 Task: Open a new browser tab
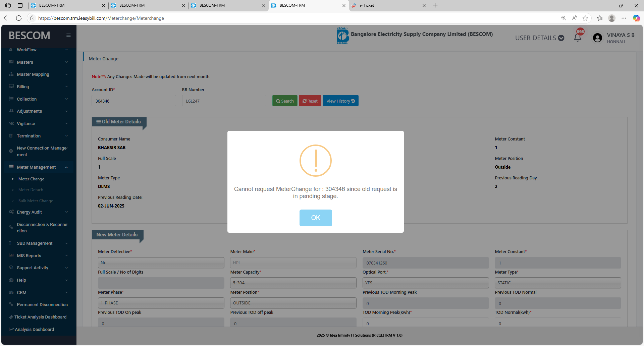[x=435, y=5]
